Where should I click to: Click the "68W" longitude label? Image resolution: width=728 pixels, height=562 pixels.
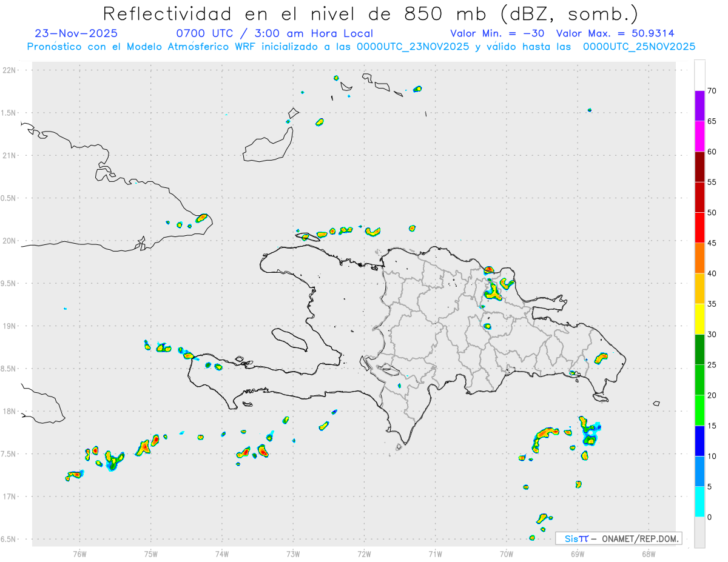(x=649, y=554)
